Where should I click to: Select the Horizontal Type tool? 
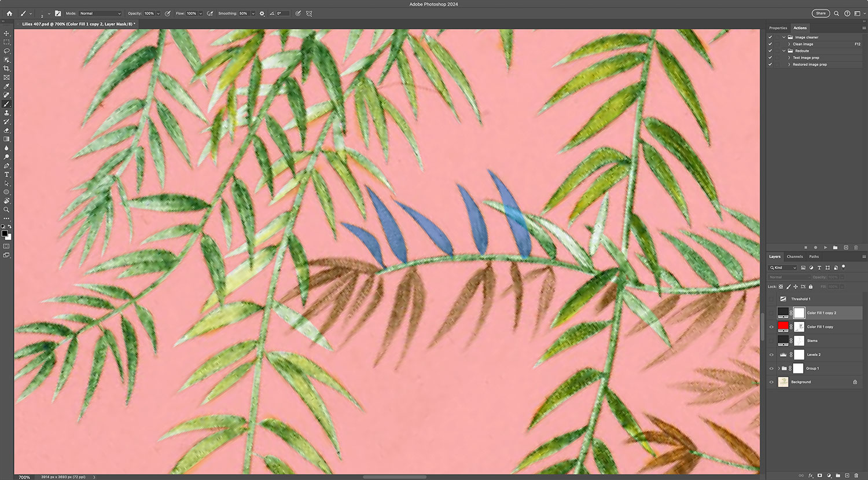(6, 174)
